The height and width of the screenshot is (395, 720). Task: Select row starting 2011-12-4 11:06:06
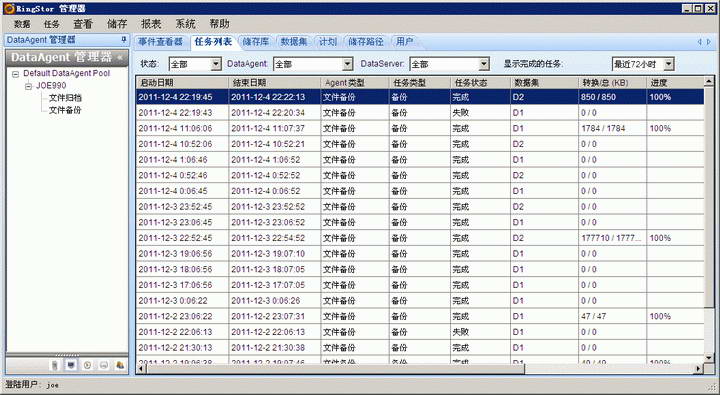point(420,128)
